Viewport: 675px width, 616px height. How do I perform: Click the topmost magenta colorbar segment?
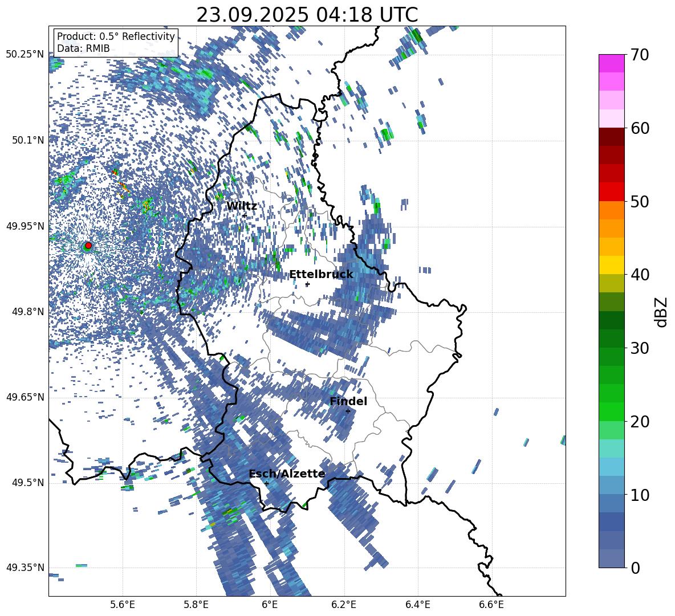[x=612, y=64]
